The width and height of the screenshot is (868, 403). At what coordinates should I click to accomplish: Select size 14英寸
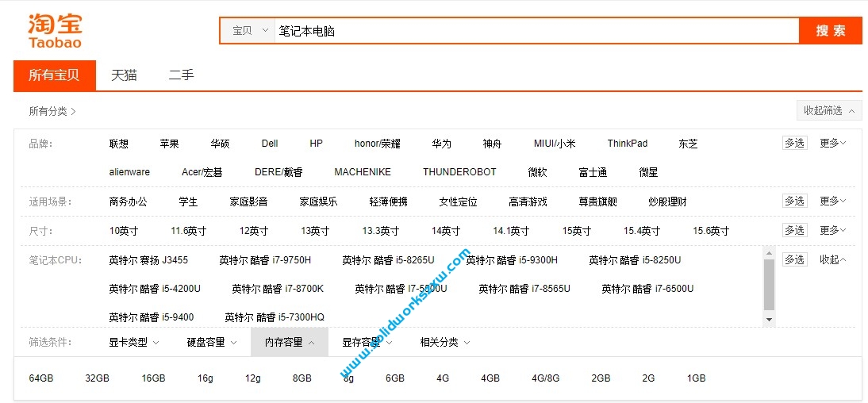446,231
